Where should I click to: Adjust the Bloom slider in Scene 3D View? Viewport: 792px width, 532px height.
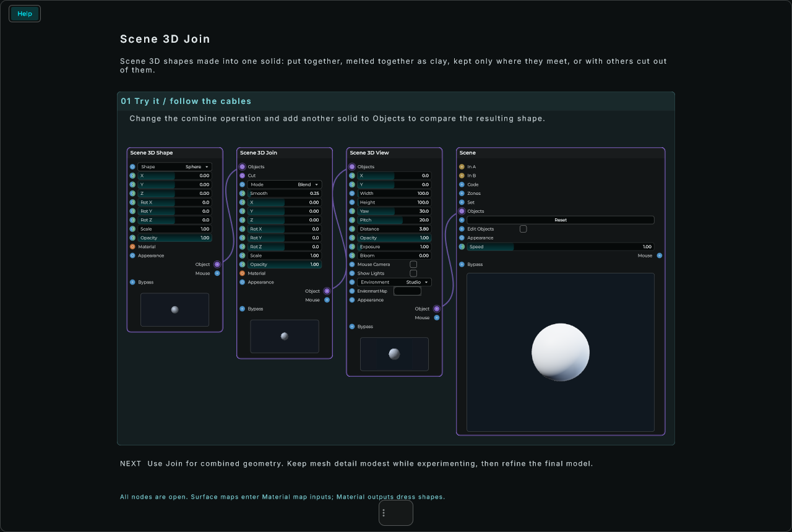point(394,255)
